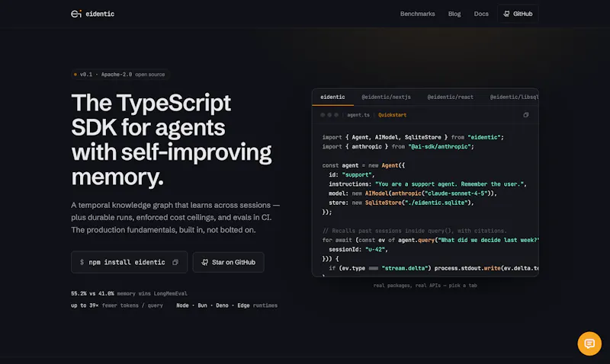Copy the code snippet with the copy icon
This screenshot has height=364, width=610.
525,115
